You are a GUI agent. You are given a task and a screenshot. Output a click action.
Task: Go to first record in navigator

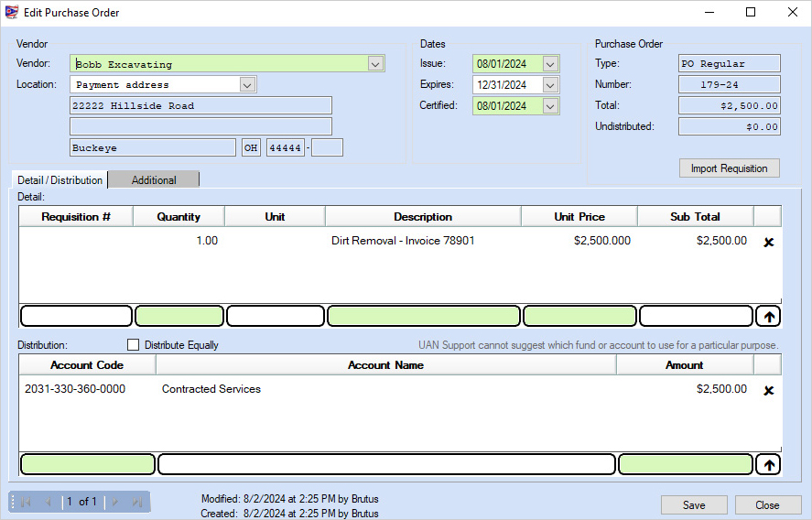coord(26,502)
